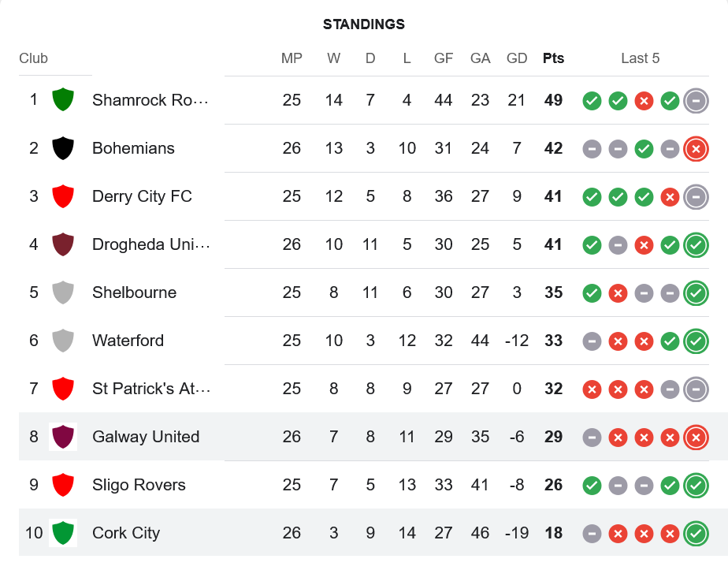Click the Galway United club crest

(x=62, y=437)
